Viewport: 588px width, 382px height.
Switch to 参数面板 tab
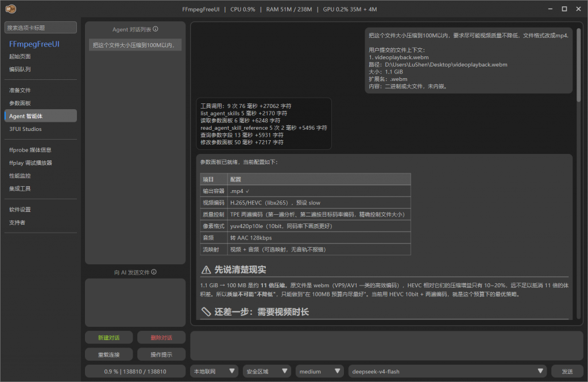click(x=20, y=103)
